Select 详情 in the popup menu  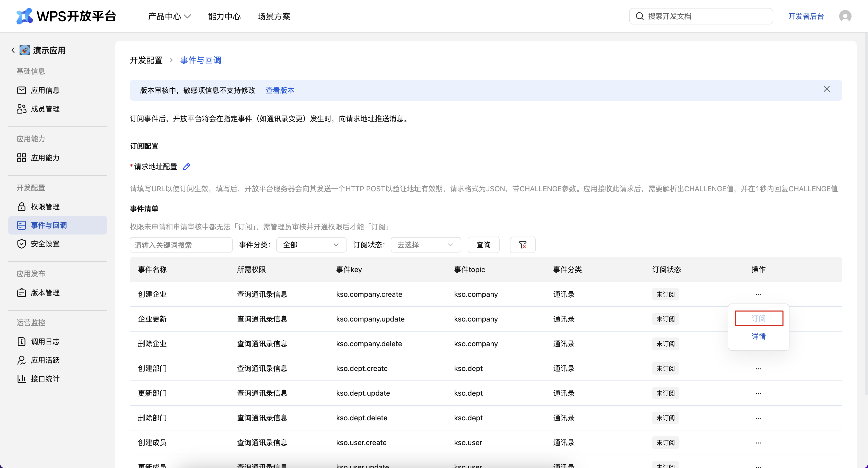pos(758,336)
